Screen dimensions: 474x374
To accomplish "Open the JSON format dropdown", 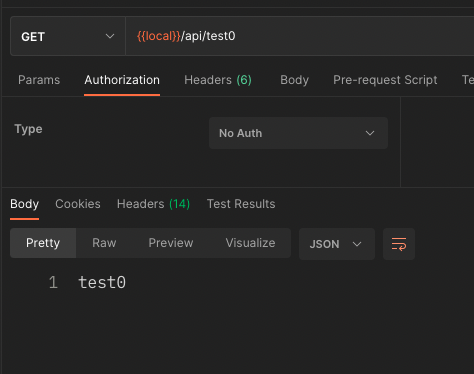I will [337, 244].
